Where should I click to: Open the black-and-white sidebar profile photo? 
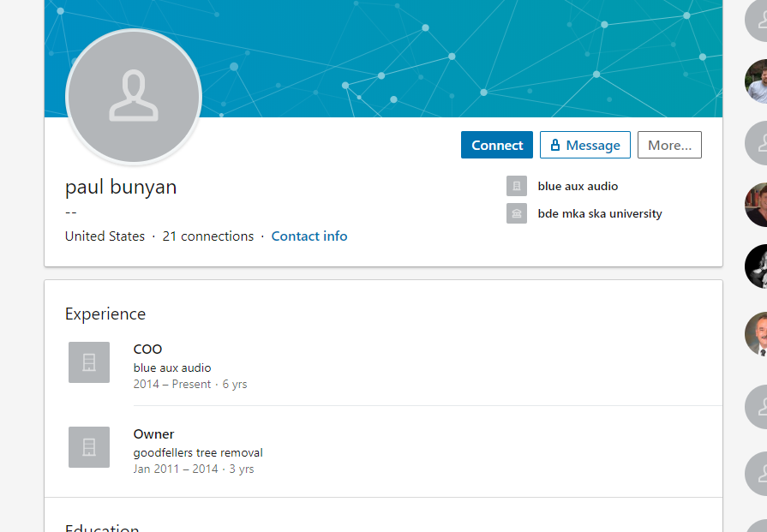tap(758, 266)
